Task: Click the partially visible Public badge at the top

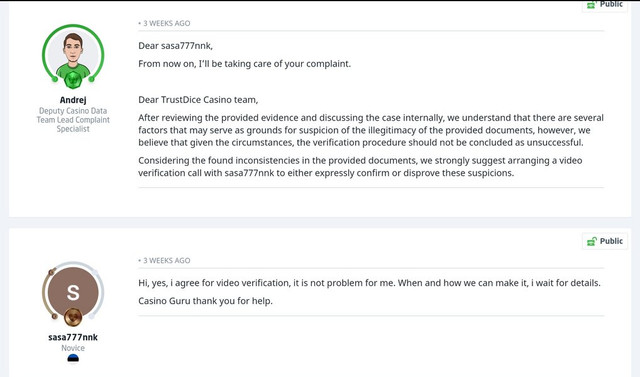Action: (605, 5)
